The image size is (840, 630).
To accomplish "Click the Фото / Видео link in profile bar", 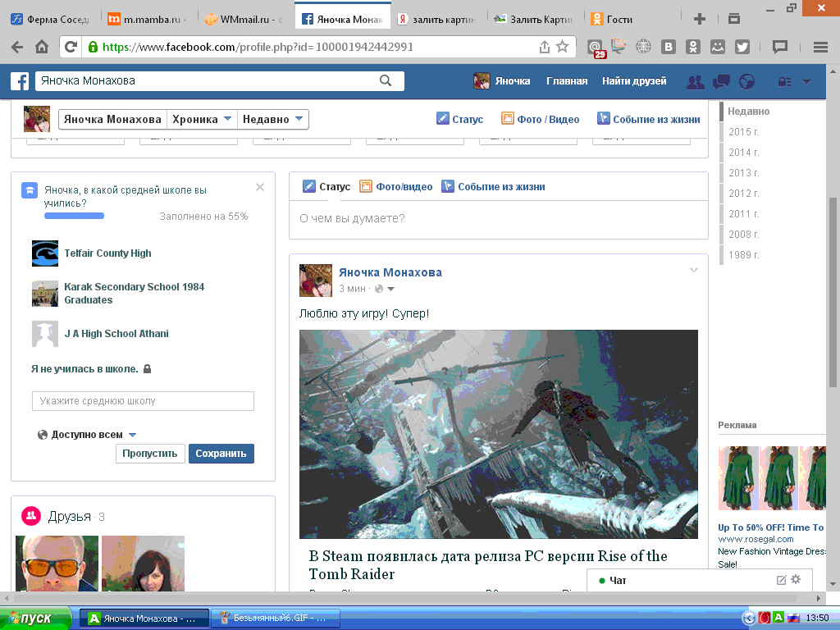I will (x=540, y=119).
